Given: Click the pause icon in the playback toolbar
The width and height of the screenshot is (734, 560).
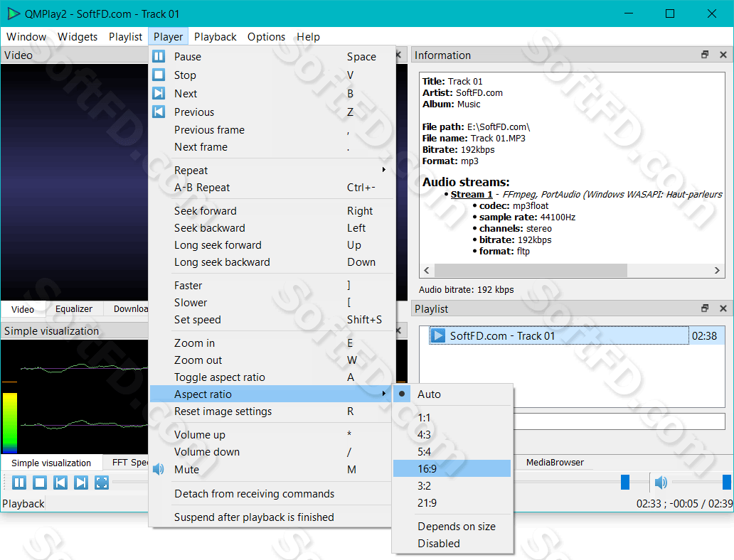Looking at the screenshot, I should click(19, 483).
